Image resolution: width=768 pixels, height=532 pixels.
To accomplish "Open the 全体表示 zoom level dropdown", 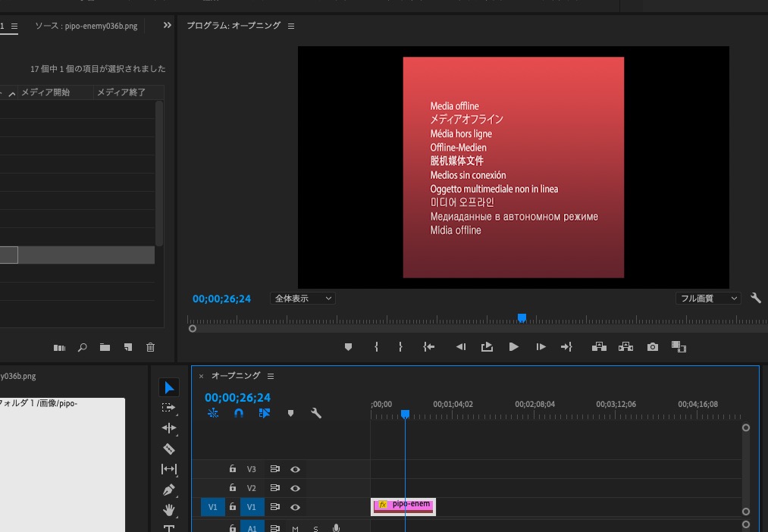I will tap(302, 299).
